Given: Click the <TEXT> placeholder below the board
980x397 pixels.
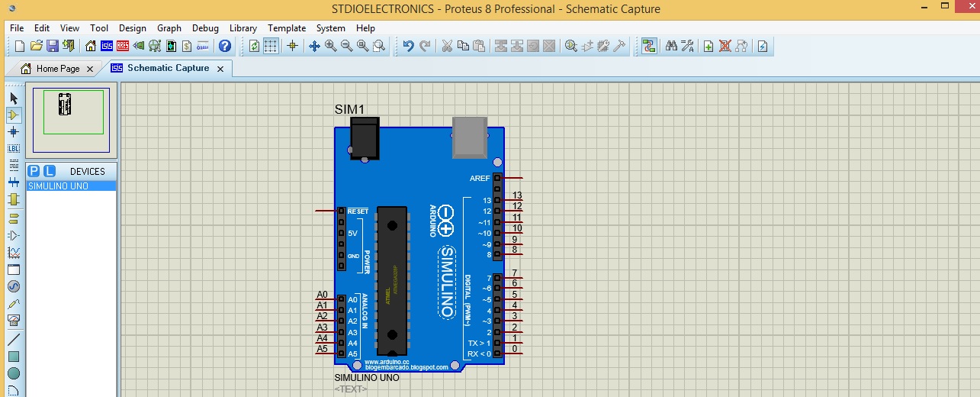Looking at the screenshot, I should (351, 389).
